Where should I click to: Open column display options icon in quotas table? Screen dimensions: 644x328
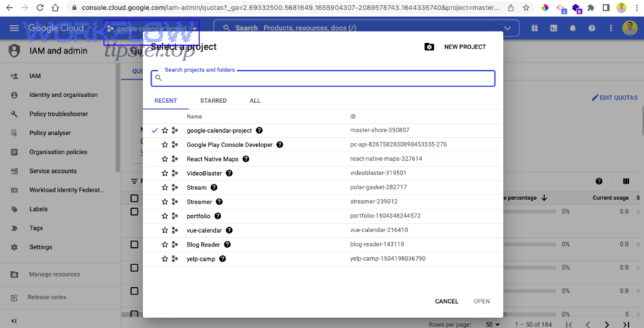[x=626, y=182]
